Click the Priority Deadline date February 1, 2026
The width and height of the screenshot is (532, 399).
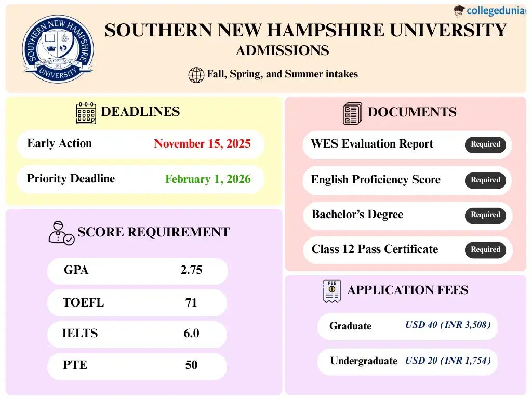click(208, 179)
